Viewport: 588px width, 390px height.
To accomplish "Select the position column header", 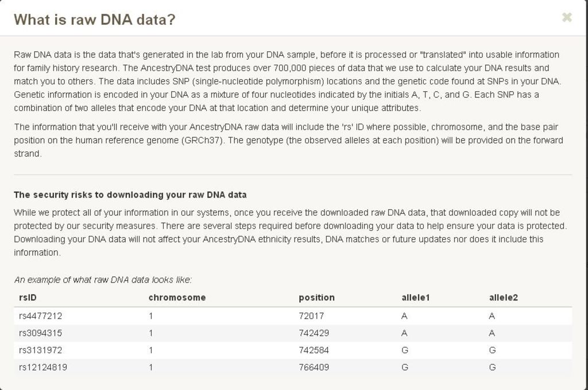I will click(x=316, y=298).
